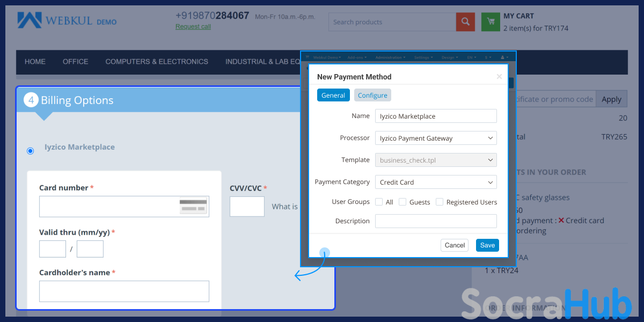Click the promo code input field
The width and height of the screenshot is (644, 322).
pyautogui.click(x=556, y=99)
